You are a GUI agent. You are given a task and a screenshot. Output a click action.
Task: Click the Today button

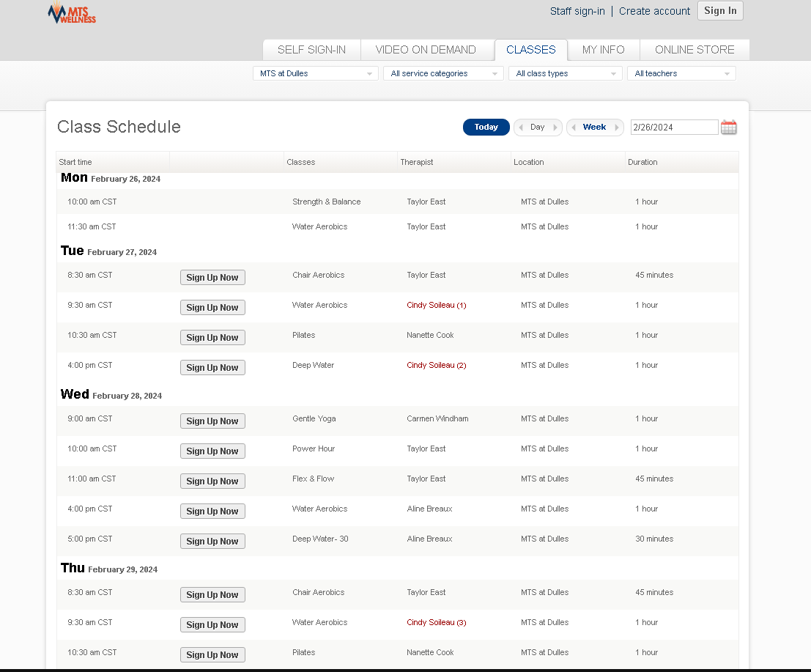[x=486, y=128]
